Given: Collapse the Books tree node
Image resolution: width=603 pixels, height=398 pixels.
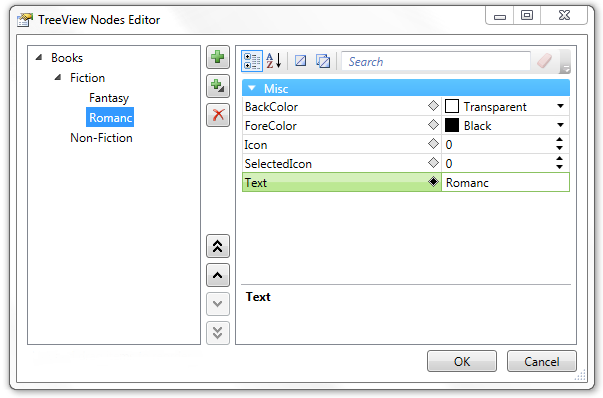Looking at the screenshot, I should (38, 58).
